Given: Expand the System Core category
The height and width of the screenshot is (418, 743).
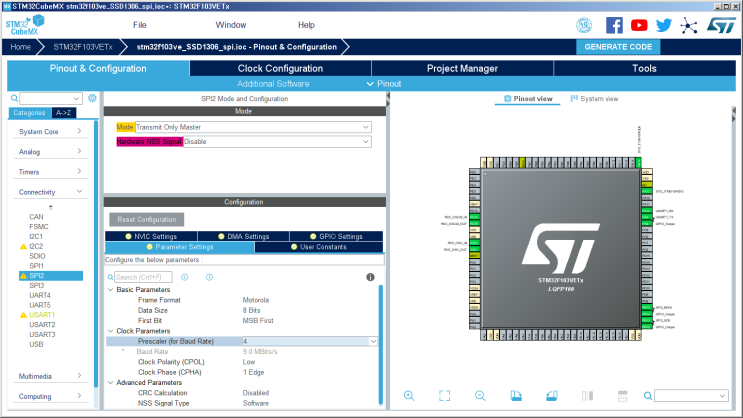Looking at the screenshot, I should coord(50,131).
